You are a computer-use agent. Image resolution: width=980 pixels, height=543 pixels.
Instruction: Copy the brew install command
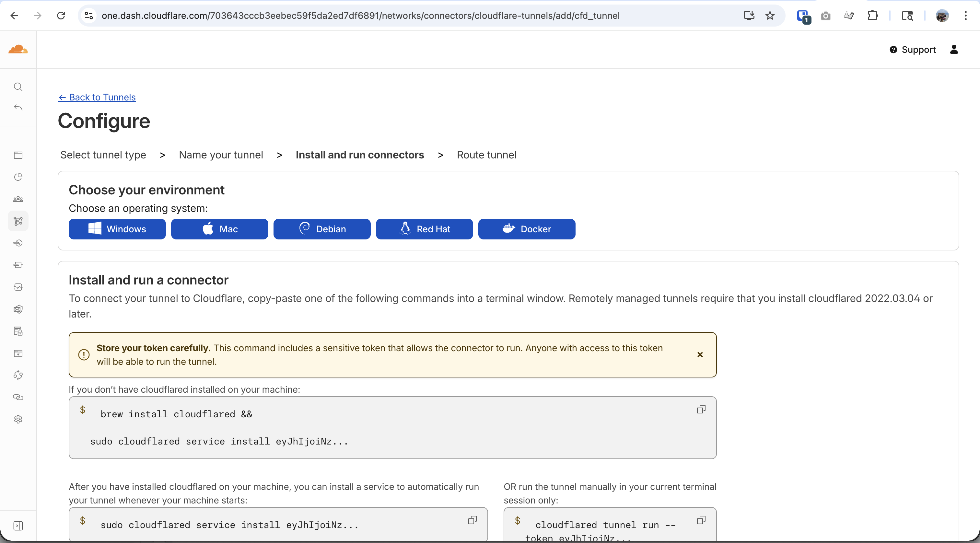click(701, 409)
